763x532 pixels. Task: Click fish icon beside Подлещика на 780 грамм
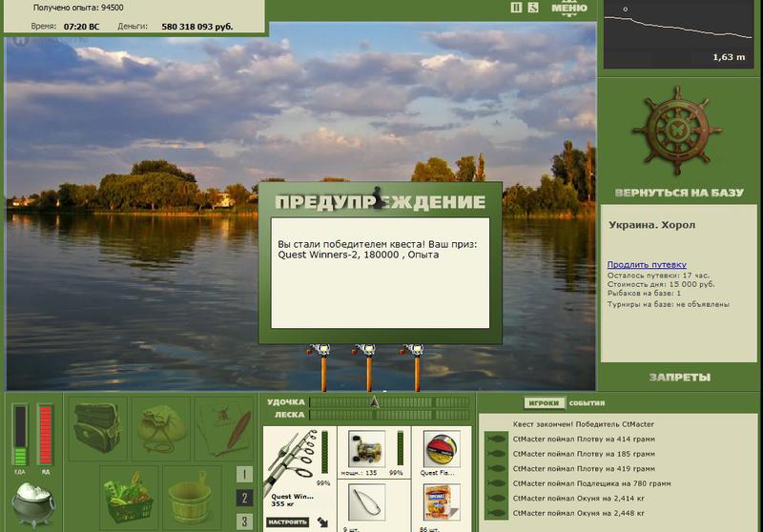coord(496,483)
